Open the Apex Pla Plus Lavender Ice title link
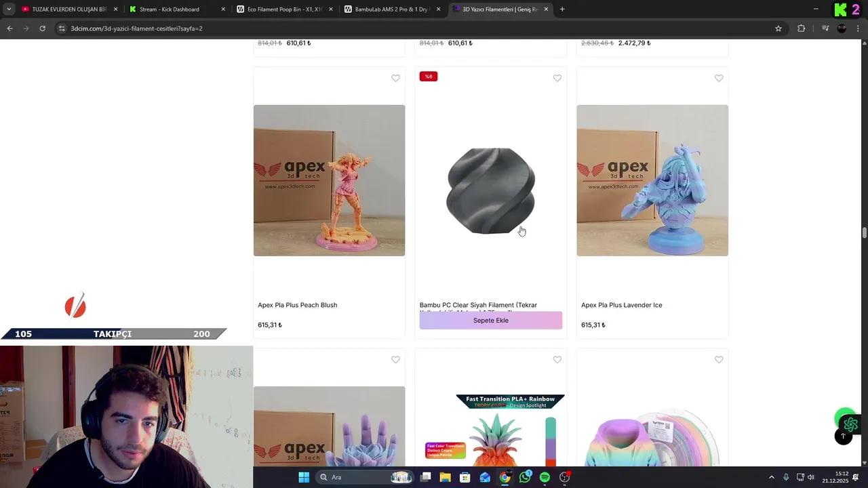 (621, 305)
